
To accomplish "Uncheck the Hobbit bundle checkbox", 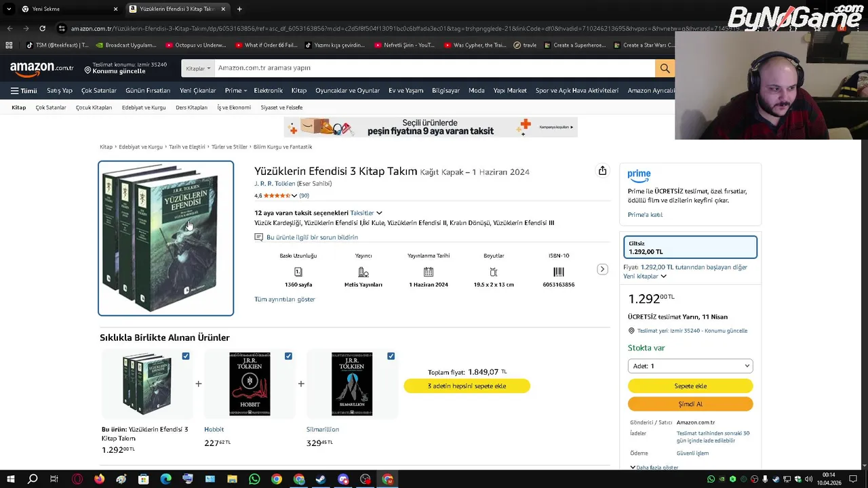I will [288, 356].
